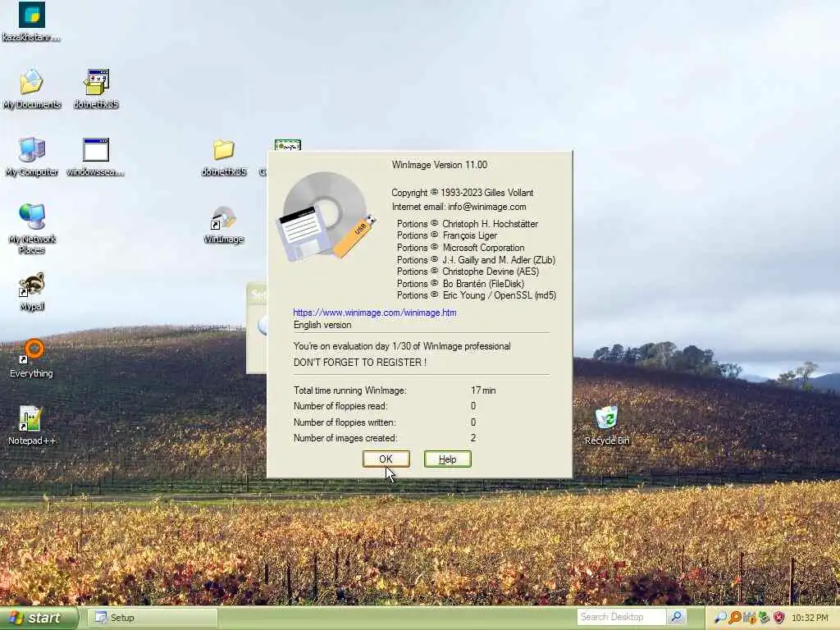Screen dimensions: 840x630
Task: Click the tray icon with padlock overlay
Action: pos(750,618)
